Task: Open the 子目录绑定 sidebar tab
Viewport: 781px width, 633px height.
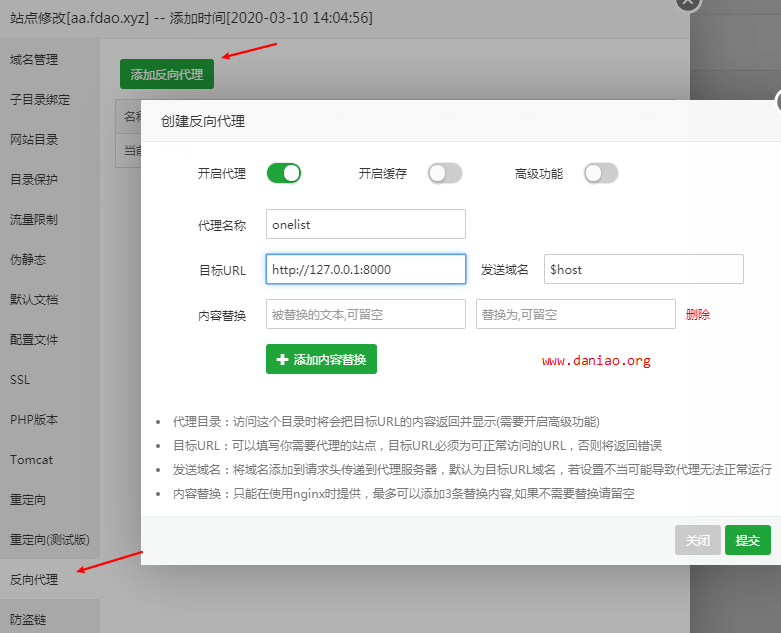Action: click(x=50, y=100)
